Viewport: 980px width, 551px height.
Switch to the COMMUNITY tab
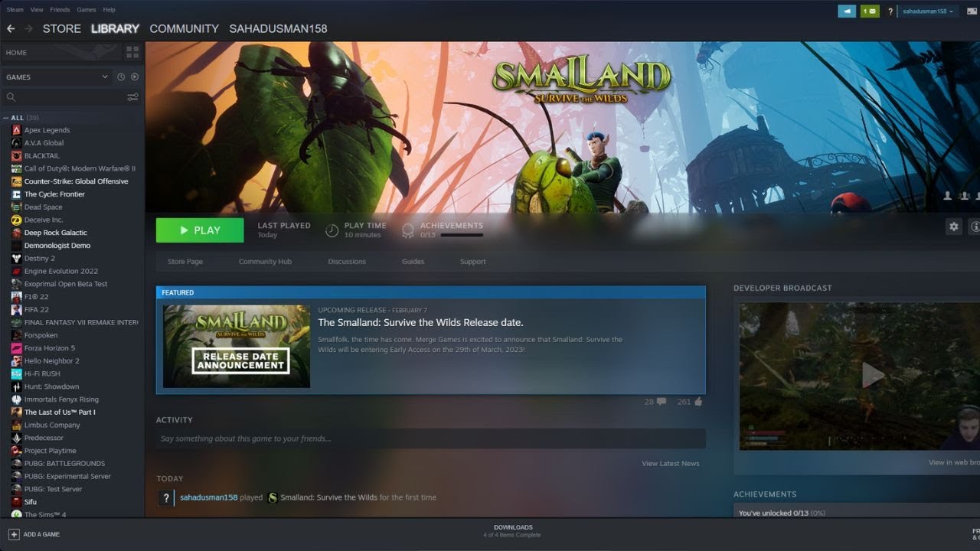pyautogui.click(x=184, y=28)
